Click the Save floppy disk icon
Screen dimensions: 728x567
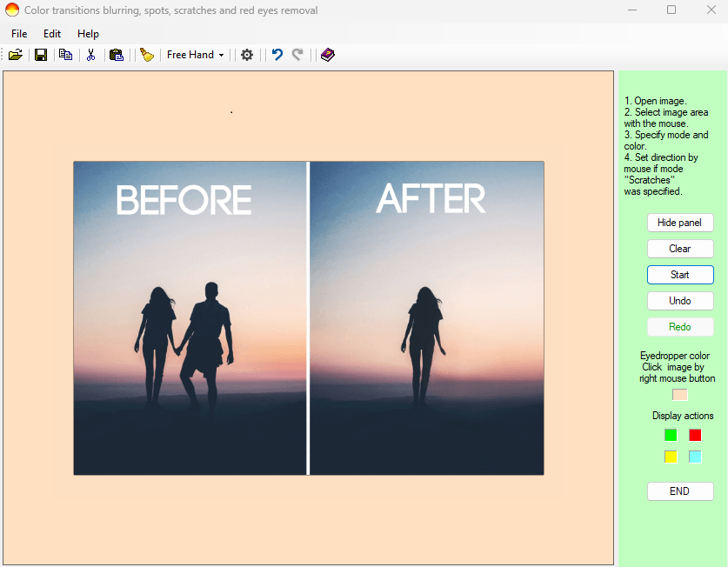(x=41, y=55)
